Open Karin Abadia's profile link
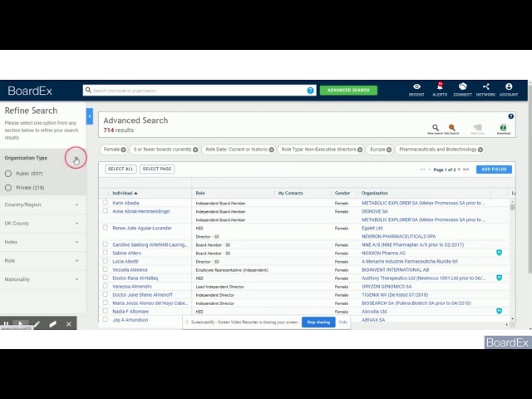 pos(126,203)
